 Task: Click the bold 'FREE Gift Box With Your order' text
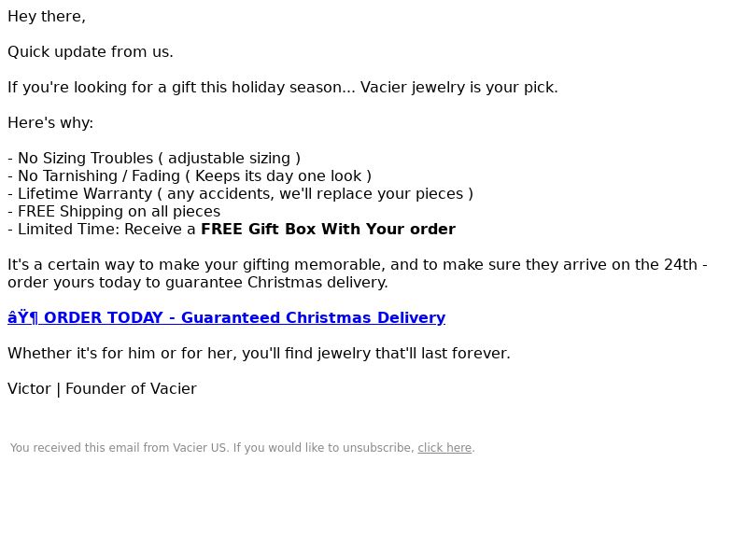(x=329, y=229)
